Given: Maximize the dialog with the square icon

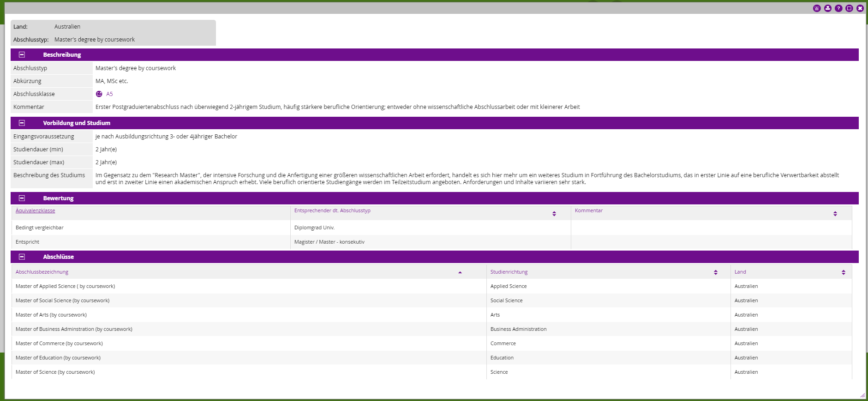Looking at the screenshot, I should (849, 8).
